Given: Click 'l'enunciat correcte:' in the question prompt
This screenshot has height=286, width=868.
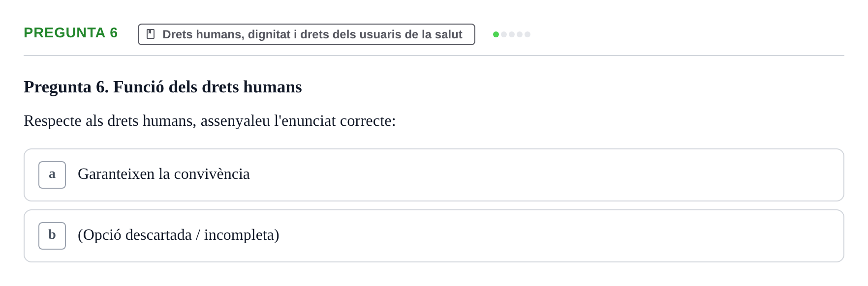Looking at the screenshot, I should click(335, 121).
